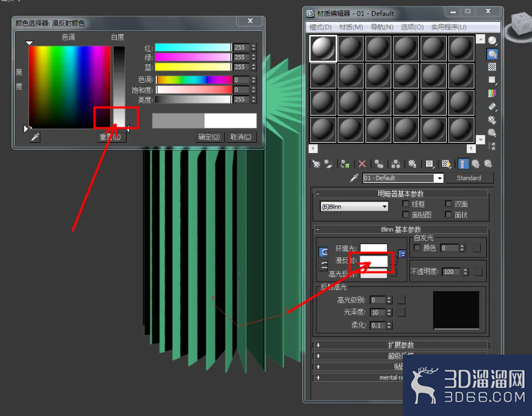532x416 pixels.
Task: Open the 导航(N) menu
Action: (382, 27)
